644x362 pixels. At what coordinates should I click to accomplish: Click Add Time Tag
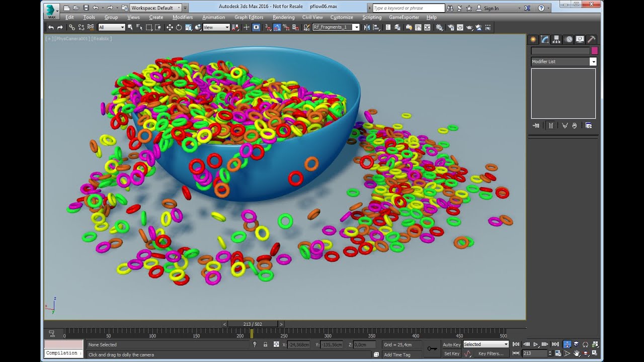(x=397, y=354)
